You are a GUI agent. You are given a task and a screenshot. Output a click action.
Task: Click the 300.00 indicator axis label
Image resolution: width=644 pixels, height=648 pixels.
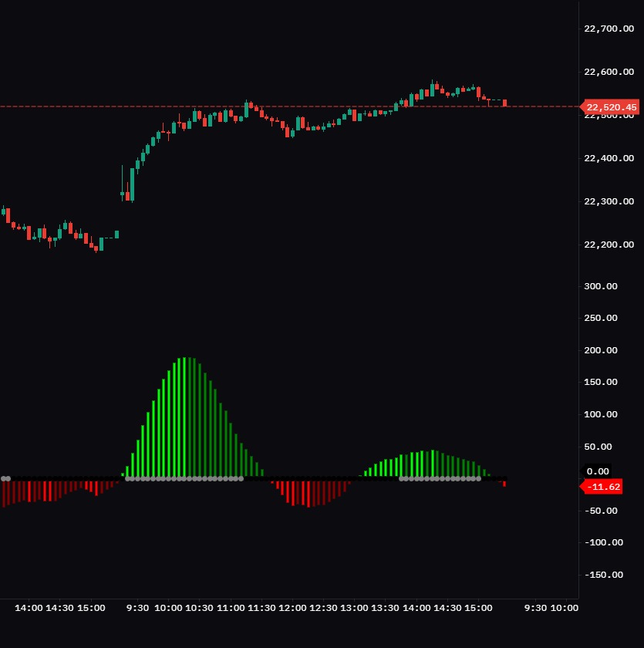click(601, 286)
